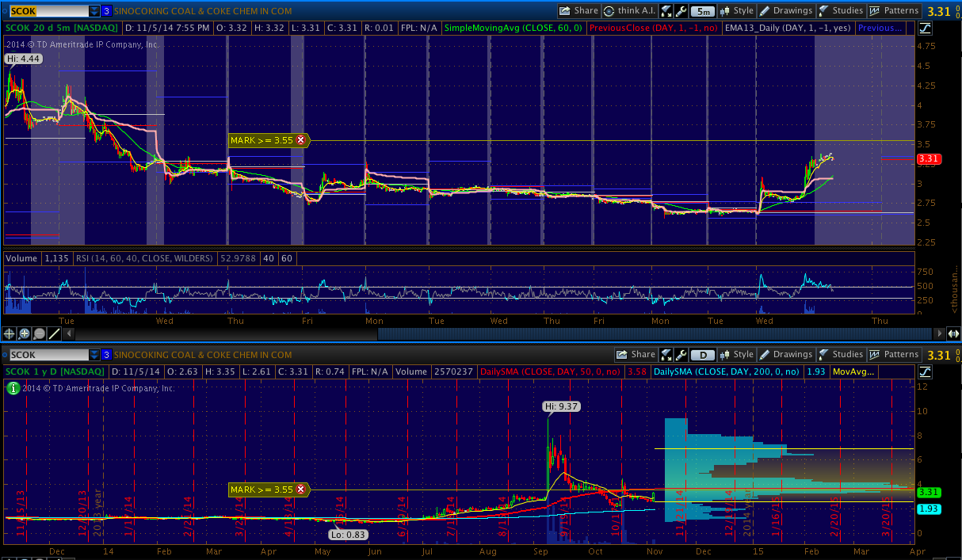962x560 pixels.
Task: Click green info icon on lower chart
Action: click(13, 387)
